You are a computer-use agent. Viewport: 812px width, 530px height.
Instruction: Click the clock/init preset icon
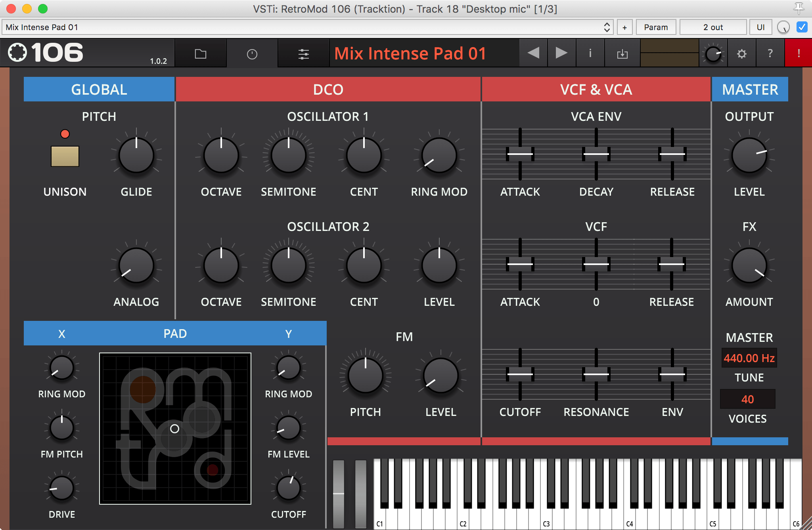(252, 53)
